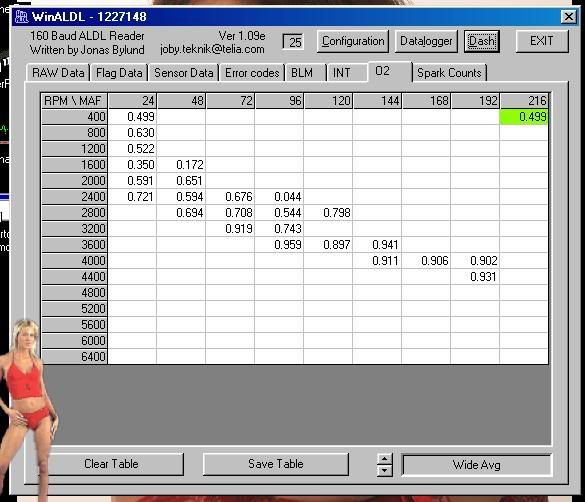Open the Sensor Data tab

point(184,73)
